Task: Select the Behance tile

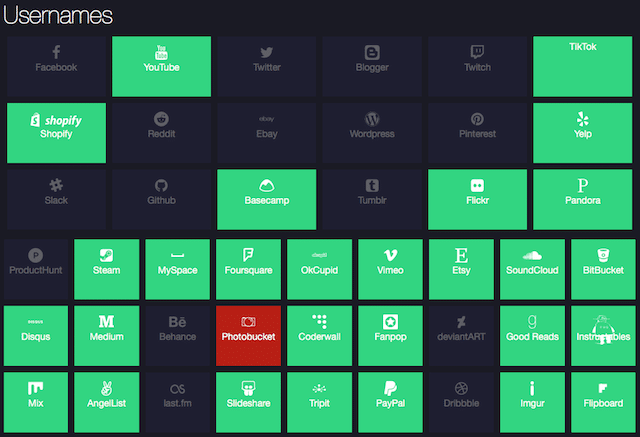Action: [x=178, y=336]
